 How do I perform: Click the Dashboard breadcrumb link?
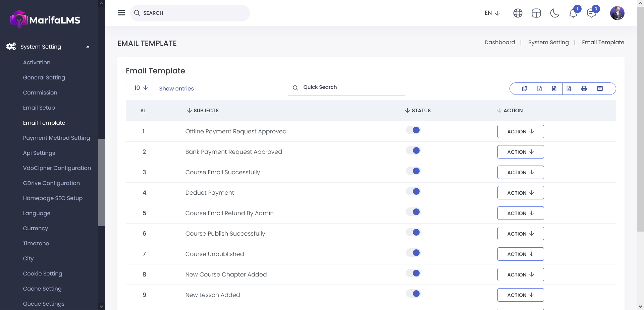coord(499,42)
